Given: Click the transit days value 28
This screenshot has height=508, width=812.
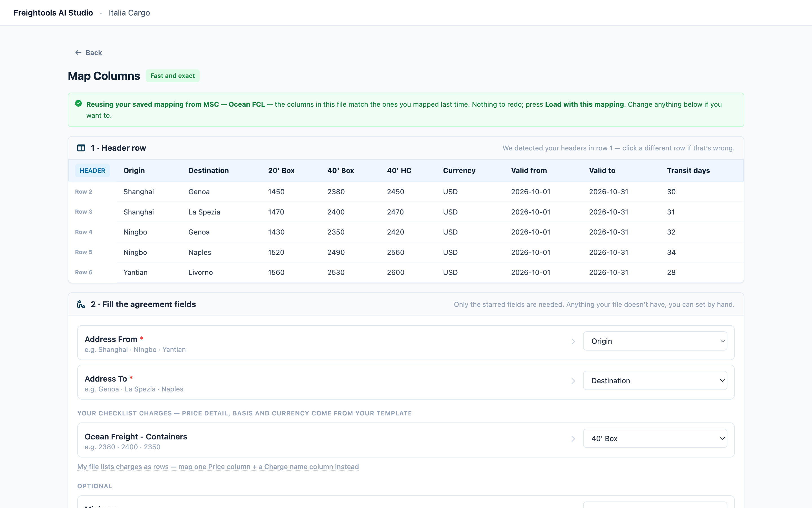Looking at the screenshot, I should 671,272.
